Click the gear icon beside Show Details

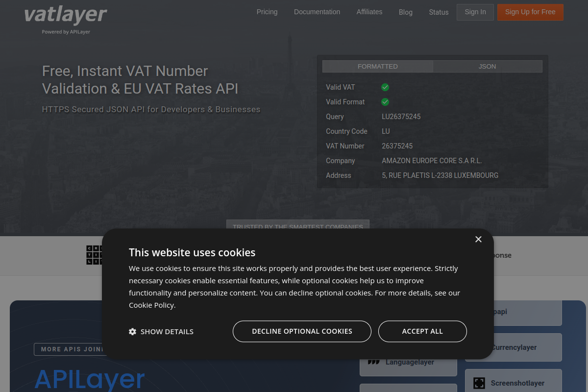[132, 332]
